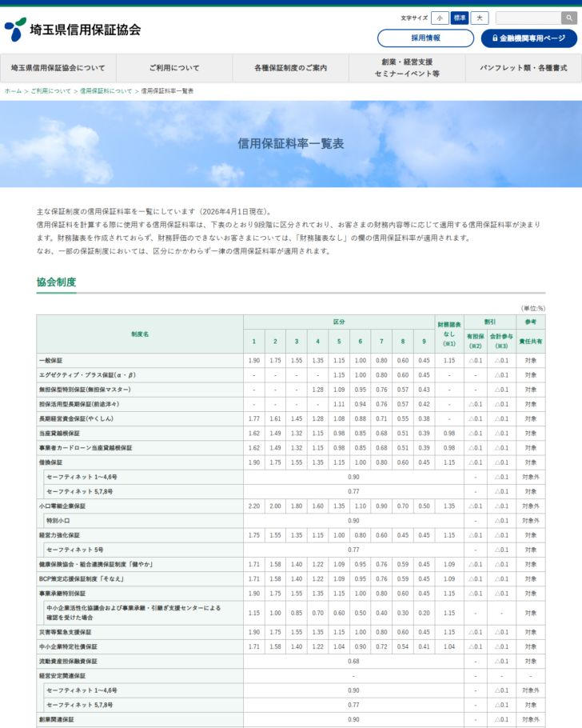
Task: Click the 小口零細企業保証 row name
Action: 62,506
